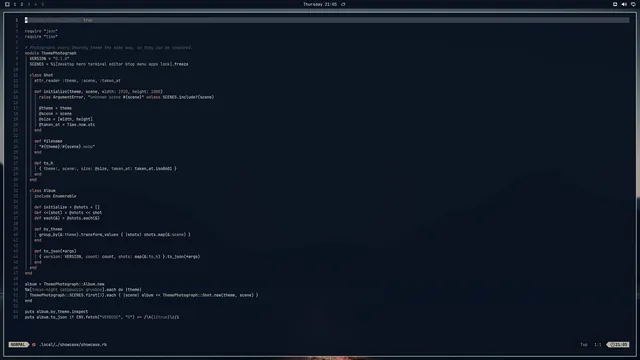The width and height of the screenshot is (640, 360).
Task: Click the @theme = theme line
Action: point(55,108)
